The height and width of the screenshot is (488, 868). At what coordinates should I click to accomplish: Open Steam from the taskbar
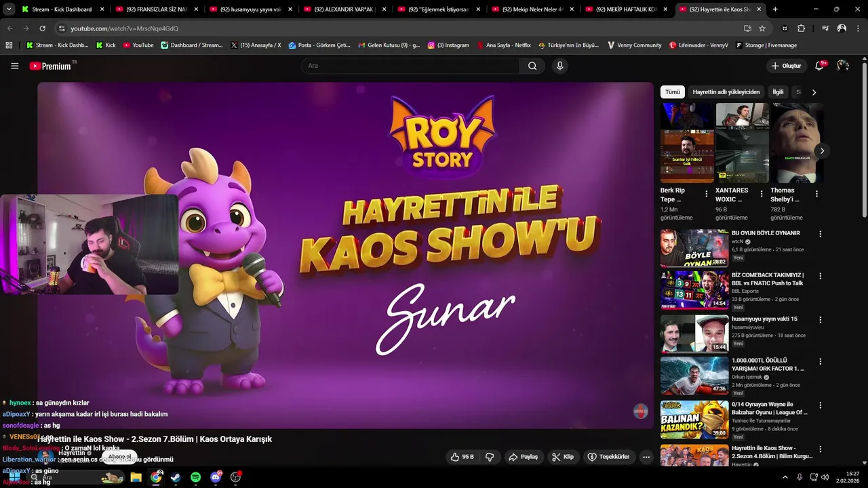pyautogui.click(x=176, y=477)
